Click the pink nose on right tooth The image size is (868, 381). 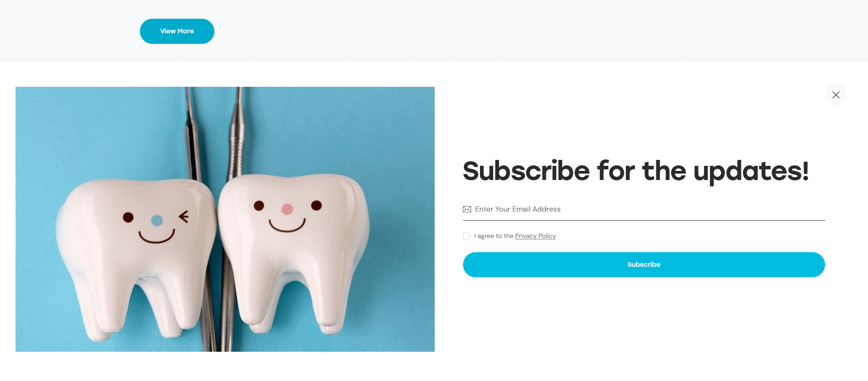pos(287,209)
